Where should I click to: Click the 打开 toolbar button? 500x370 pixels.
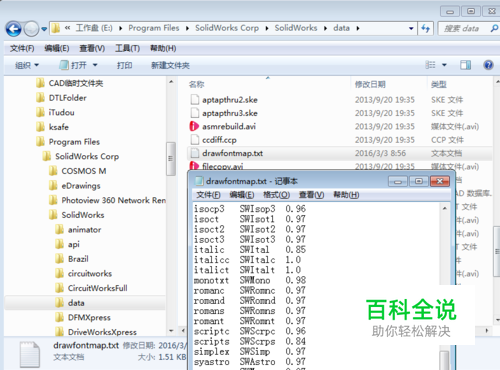coord(73,65)
